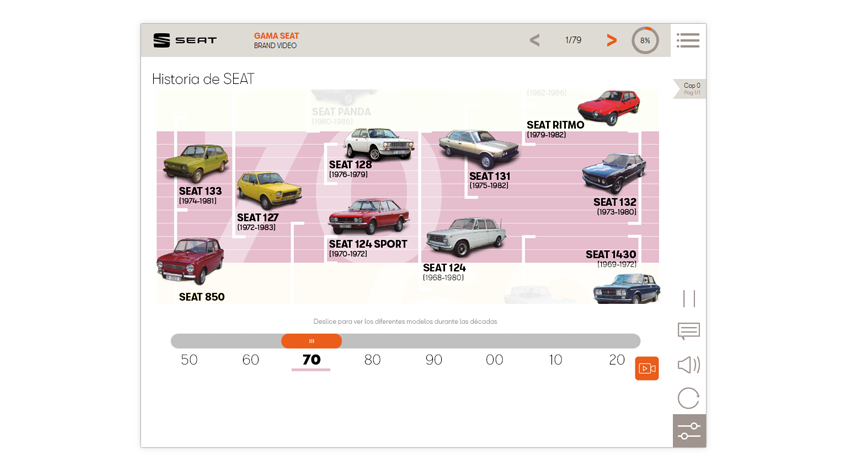The width and height of the screenshot is (848, 471).
Task: Toggle the orange video camera button
Action: click(x=646, y=368)
